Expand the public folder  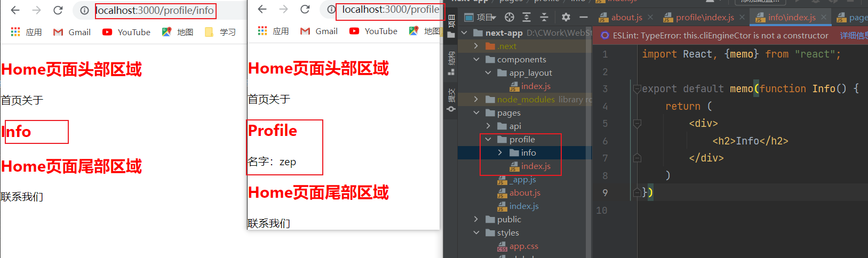click(476, 219)
